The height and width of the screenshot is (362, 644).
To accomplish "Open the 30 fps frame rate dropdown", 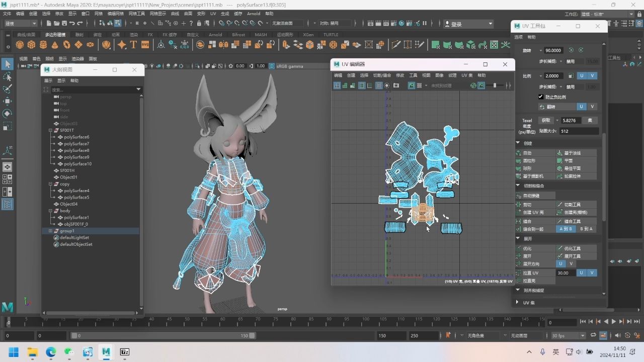I will (x=569, y=335).
